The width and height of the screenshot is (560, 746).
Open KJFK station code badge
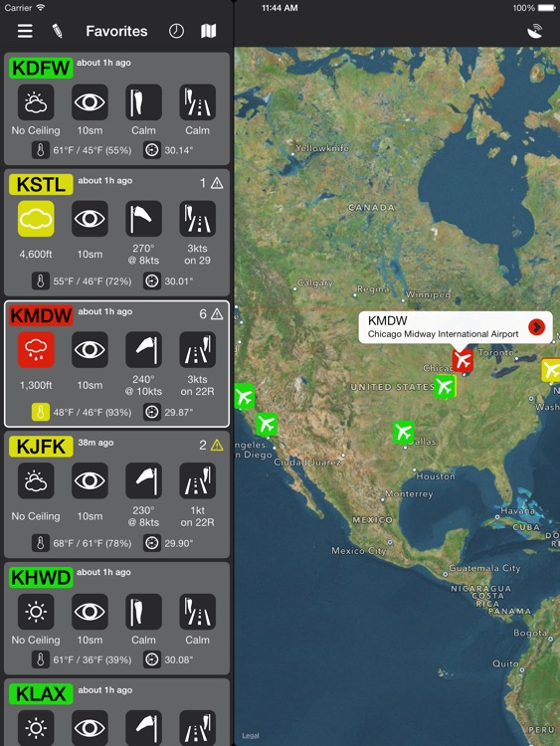point(41,447)
